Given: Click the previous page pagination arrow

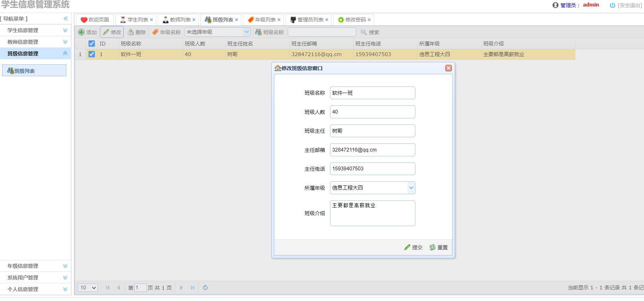Looking at the screenshot, I should (119, 288).
